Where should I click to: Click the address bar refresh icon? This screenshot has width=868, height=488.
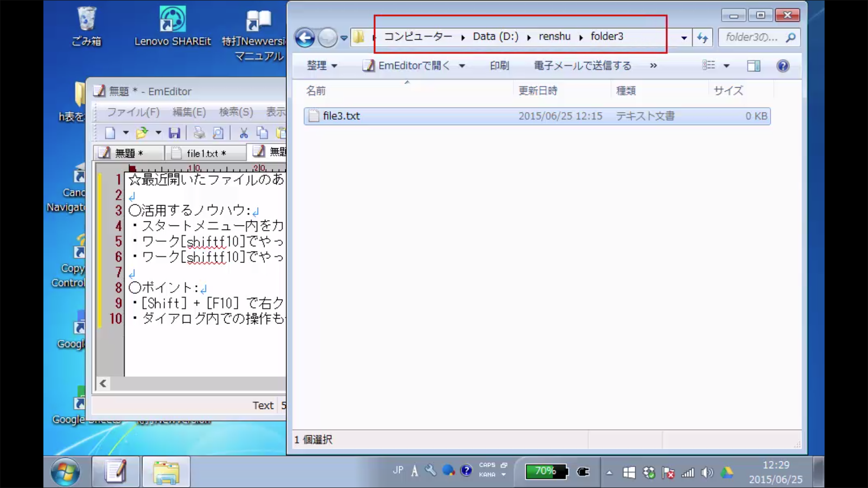tap(702, 38)
